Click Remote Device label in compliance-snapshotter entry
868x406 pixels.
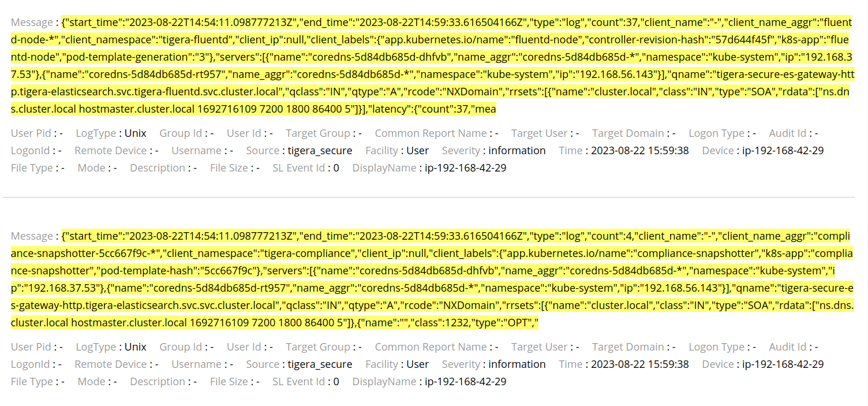[x=111, y=364]
